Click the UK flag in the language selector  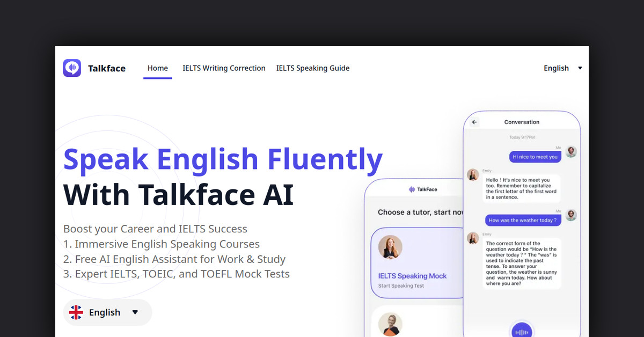(x=77, y=312)
